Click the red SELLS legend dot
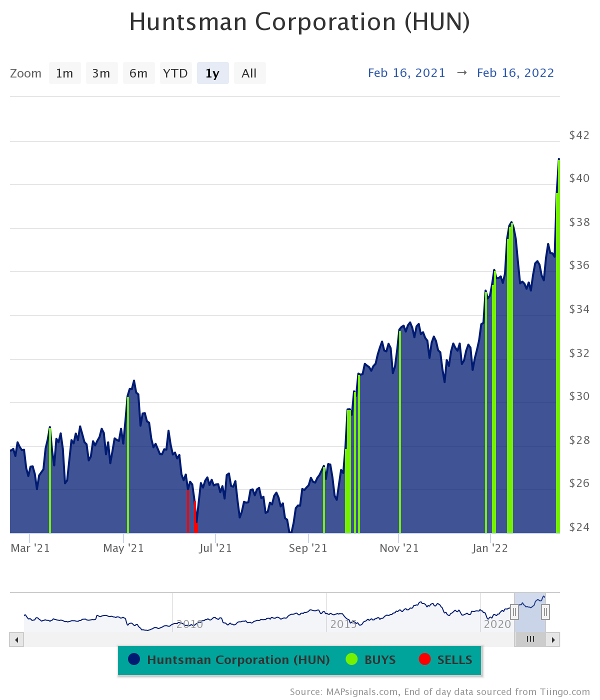Image resolution: width=600 pixels, height=700 pixels. pos(424,659)
